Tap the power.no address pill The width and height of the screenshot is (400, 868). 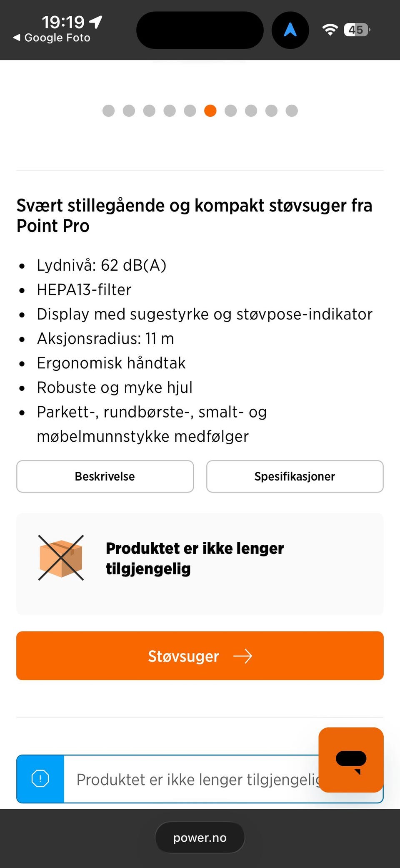click(x=200, y=838)
